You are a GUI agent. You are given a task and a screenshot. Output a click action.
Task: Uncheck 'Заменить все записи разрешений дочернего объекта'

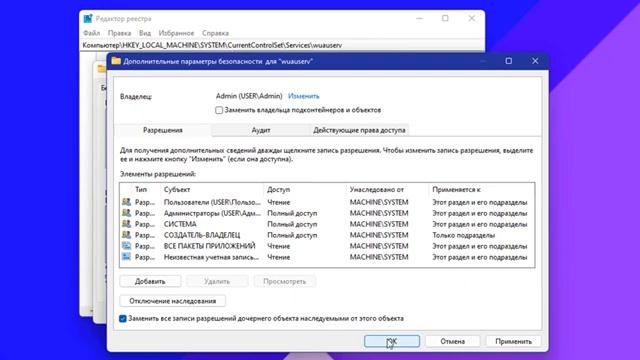123,318
